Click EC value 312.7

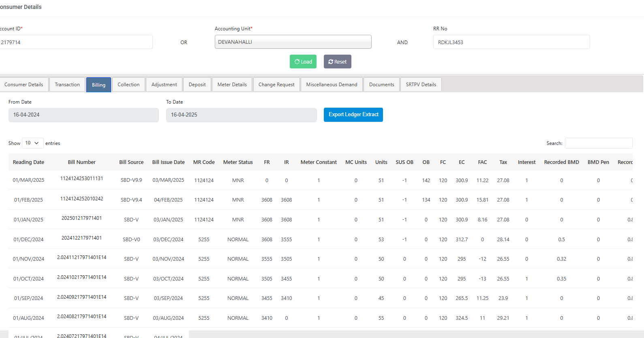tap(462, 240)
